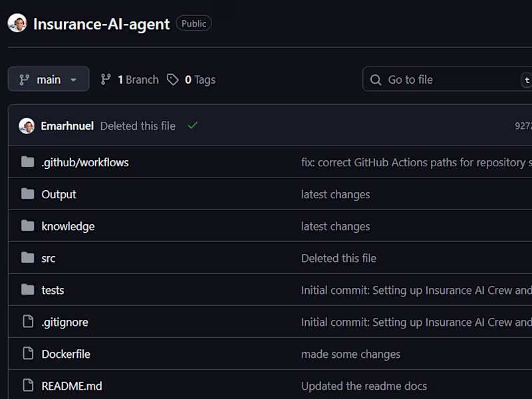This screenshot has width=532, height=399.
Task: Open the tests directory
Action: (x=53, y=290)
